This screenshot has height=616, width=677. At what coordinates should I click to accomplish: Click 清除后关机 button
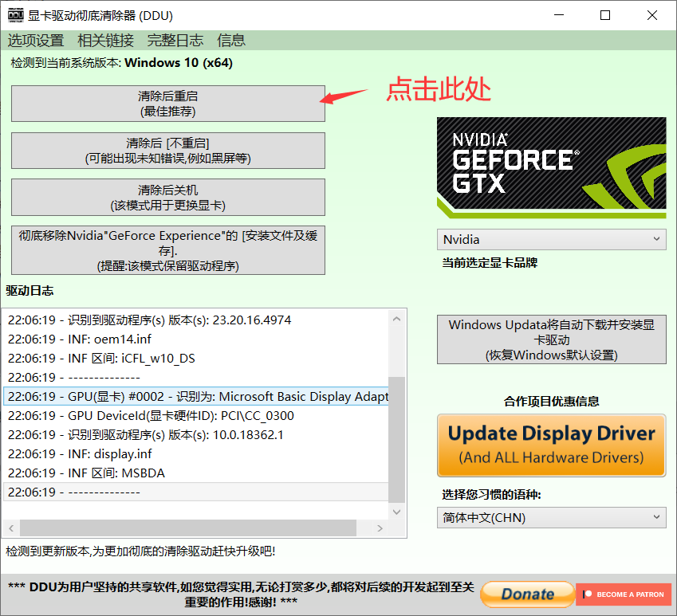168,197
